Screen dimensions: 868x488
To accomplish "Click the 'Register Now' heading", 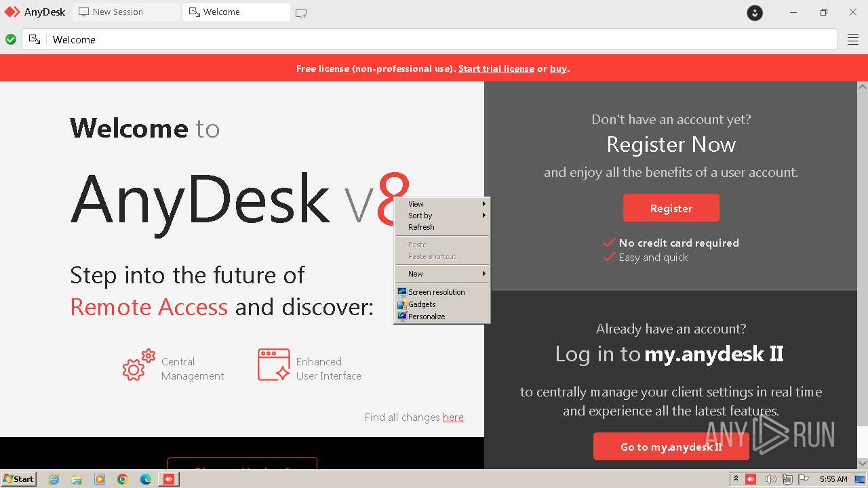I will coord(671,144).
